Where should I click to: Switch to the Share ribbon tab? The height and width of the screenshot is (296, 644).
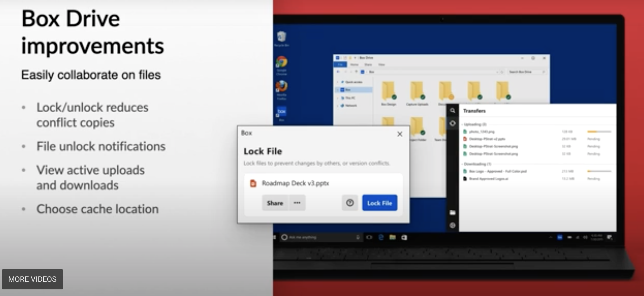[x=368, y=65]
